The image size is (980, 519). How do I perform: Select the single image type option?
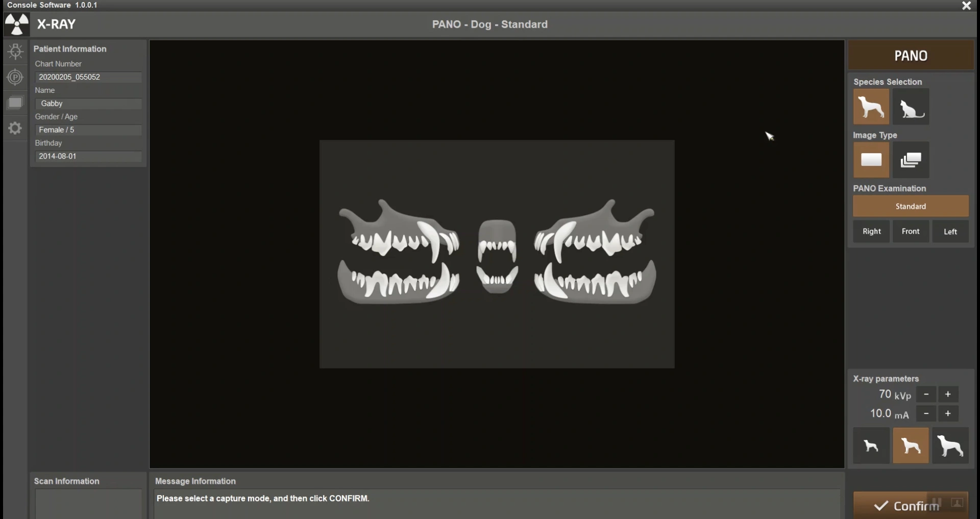871,160
